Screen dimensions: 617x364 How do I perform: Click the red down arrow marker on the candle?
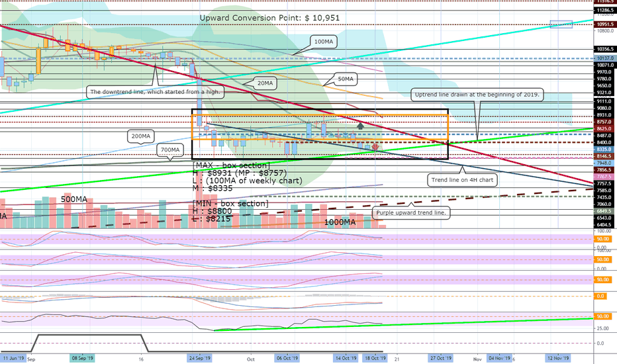[x=375, y=147]
